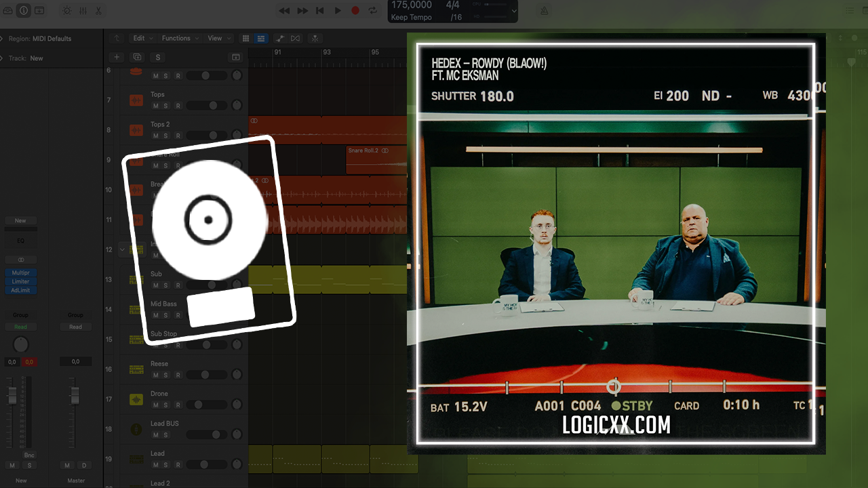Click the stereo link icon in inspector

(20, 260)
